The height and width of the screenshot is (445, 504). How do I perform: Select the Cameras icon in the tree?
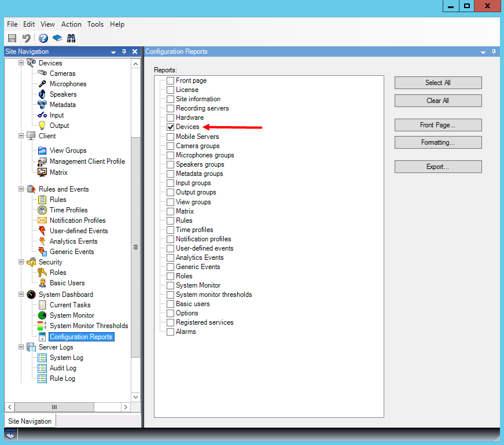coord(42,73)
